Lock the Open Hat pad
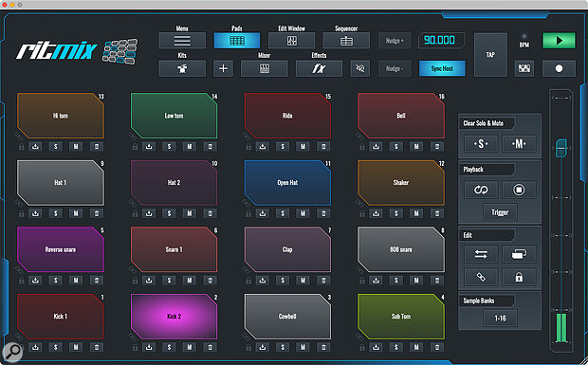Viewport: 588px width, 365px height. point(248,213)
